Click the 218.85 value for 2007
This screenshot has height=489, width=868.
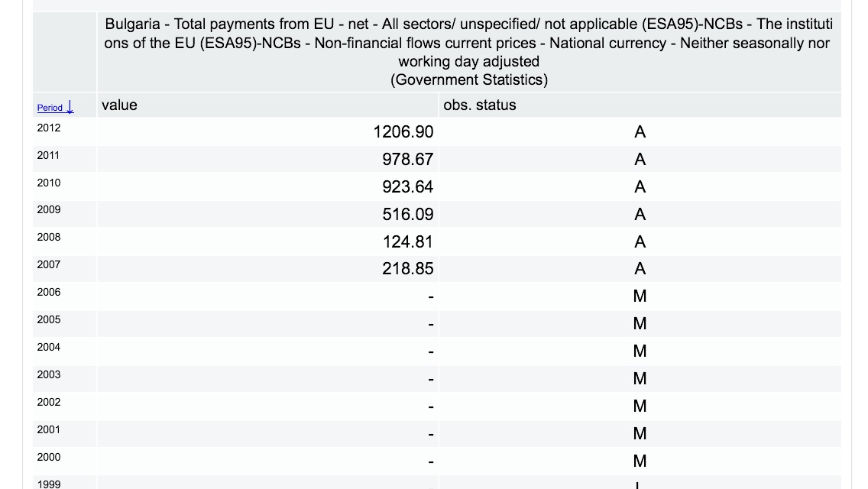point(407,269)
